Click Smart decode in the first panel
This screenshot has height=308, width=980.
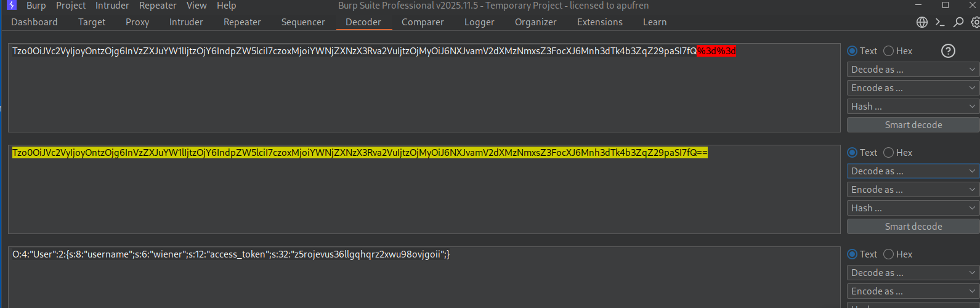click(x=913, y=125)
